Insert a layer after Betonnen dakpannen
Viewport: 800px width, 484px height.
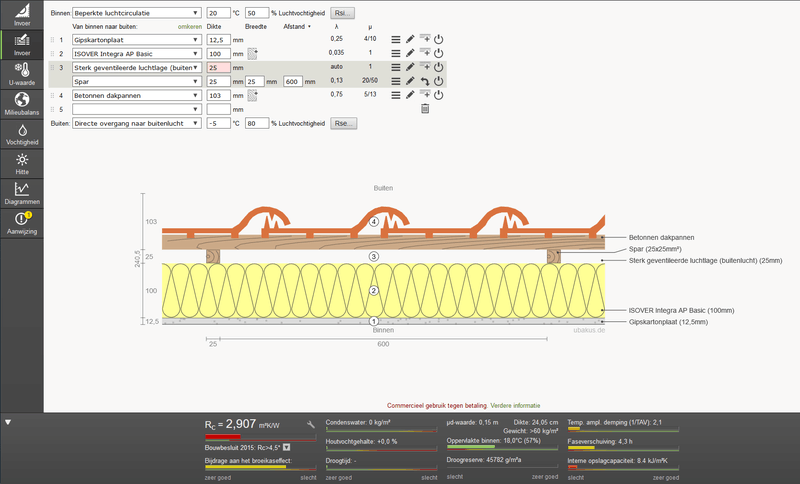click(424, 94)
